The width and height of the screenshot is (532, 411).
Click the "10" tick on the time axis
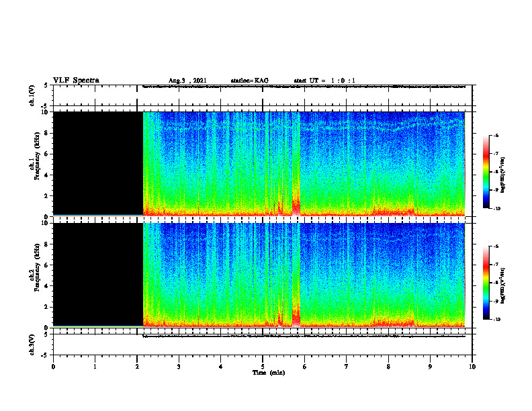472,367
